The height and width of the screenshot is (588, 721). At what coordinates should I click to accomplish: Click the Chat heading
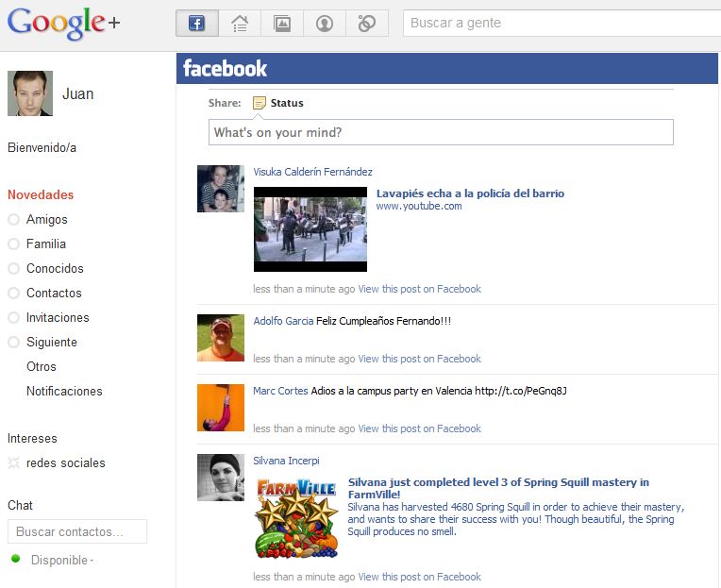[20, 505]
